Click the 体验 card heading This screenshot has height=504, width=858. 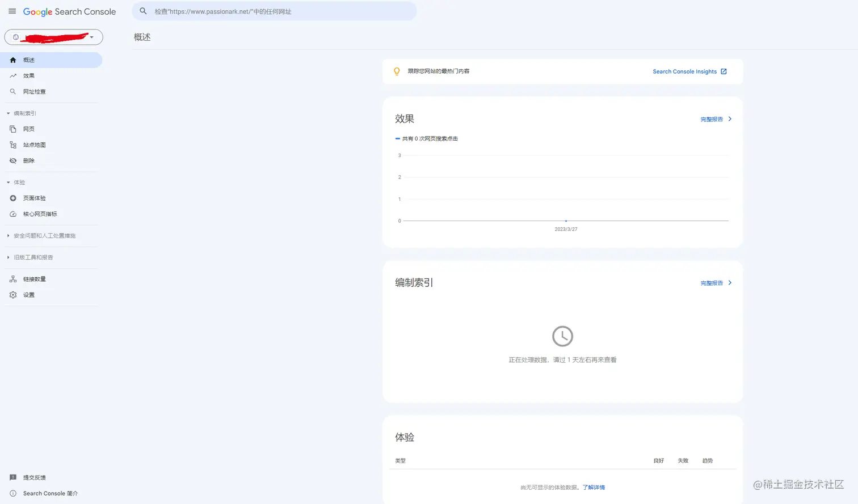coord(405,437)
